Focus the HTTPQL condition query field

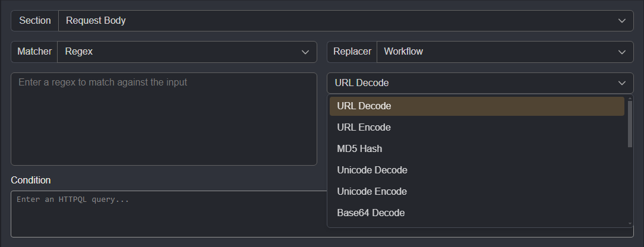(168, 214)
